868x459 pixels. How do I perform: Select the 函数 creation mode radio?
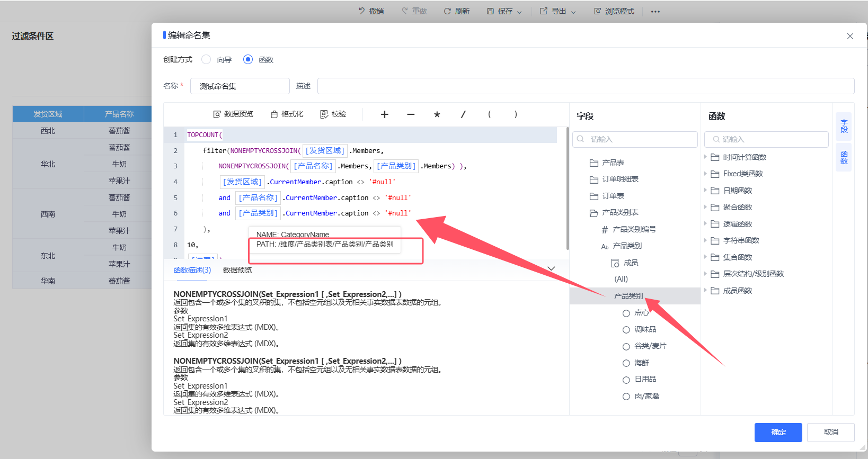click(x=248, y=59)
